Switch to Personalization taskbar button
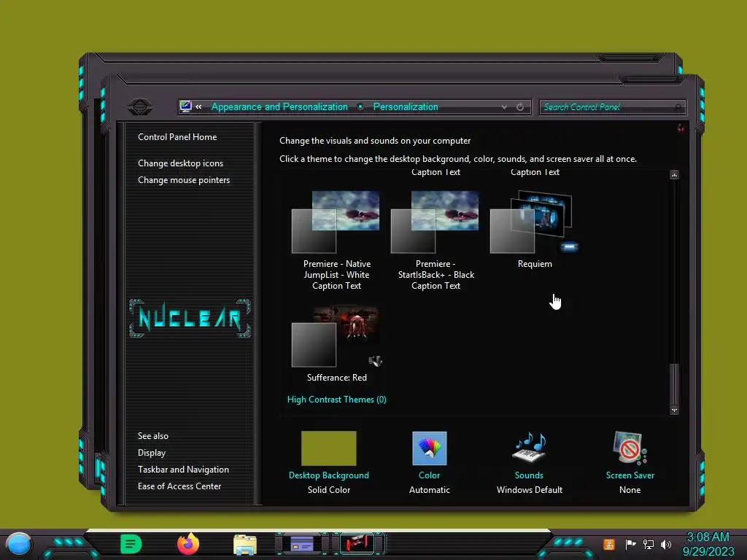747x560 pixels. tap(358, 544)
